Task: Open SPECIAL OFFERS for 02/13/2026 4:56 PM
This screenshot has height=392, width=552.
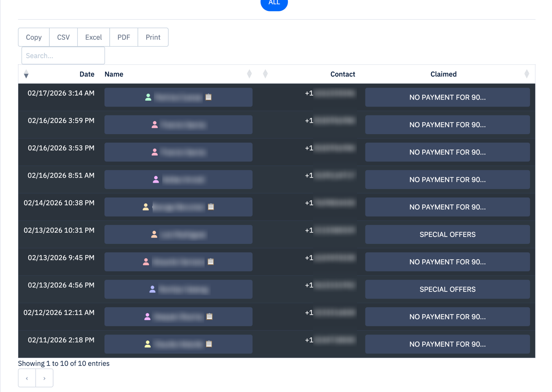Action: tap(447, 289)
